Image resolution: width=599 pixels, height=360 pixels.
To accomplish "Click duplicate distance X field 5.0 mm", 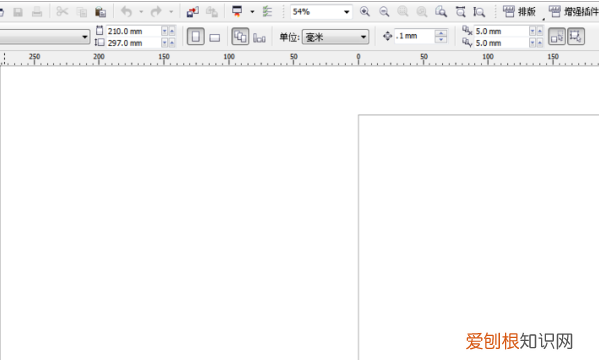I will (501, 31).
